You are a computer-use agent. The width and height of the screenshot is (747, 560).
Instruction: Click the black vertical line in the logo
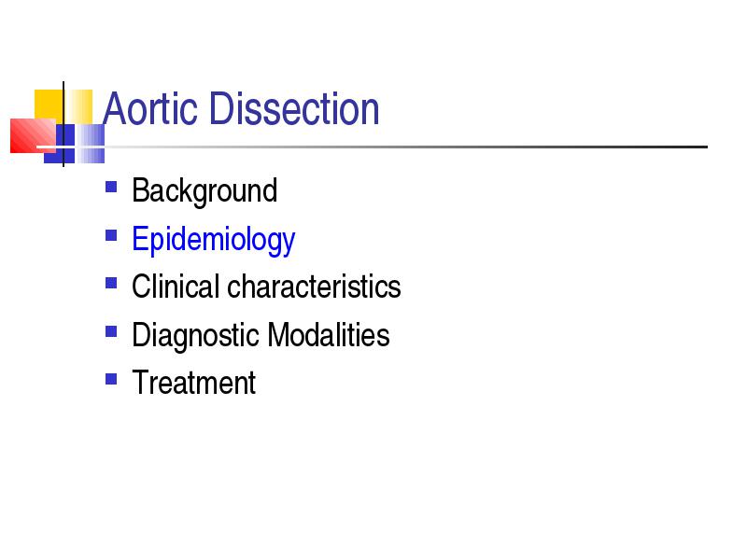(63, 124)
